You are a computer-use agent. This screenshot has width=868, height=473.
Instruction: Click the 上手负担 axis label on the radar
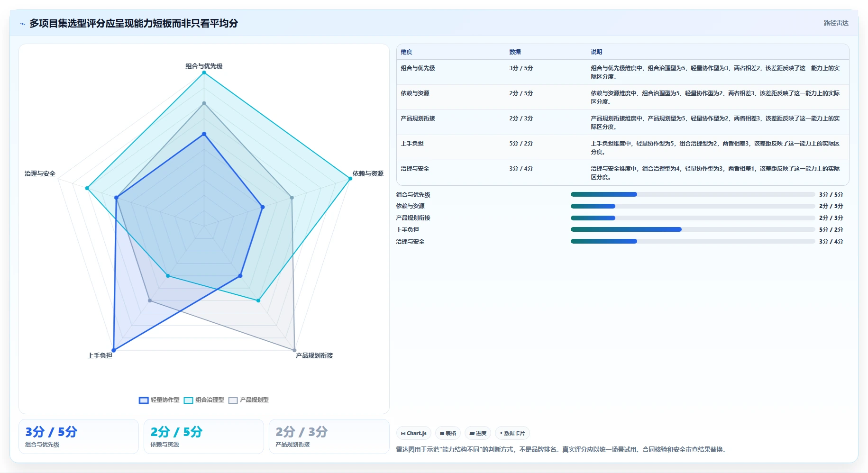click(100, 355)
